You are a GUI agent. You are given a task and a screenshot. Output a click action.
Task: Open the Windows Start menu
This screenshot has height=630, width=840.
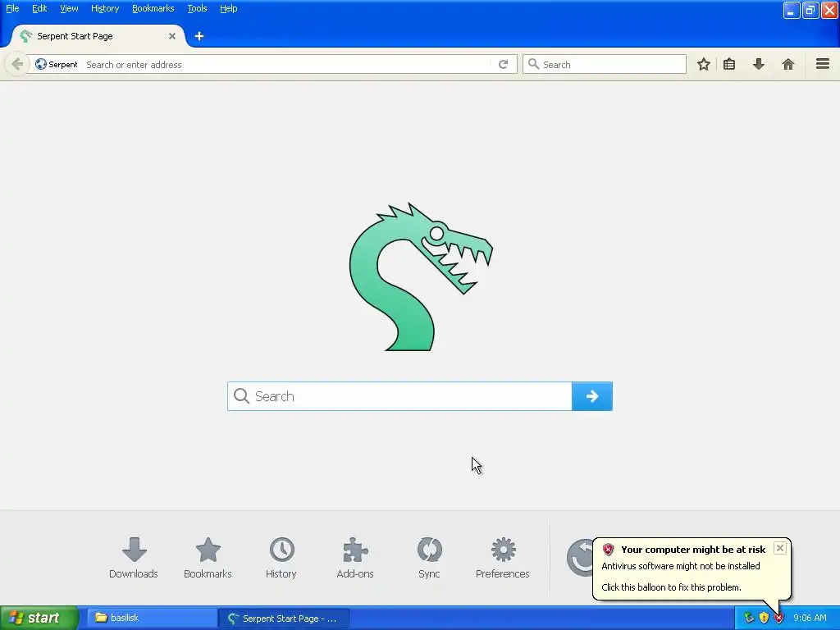[x=39, y=618]
